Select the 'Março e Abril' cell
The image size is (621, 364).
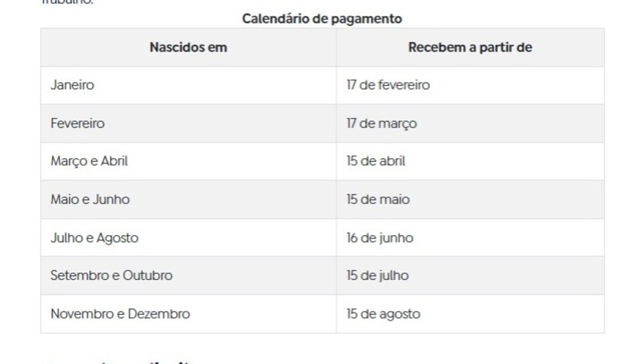188,161
